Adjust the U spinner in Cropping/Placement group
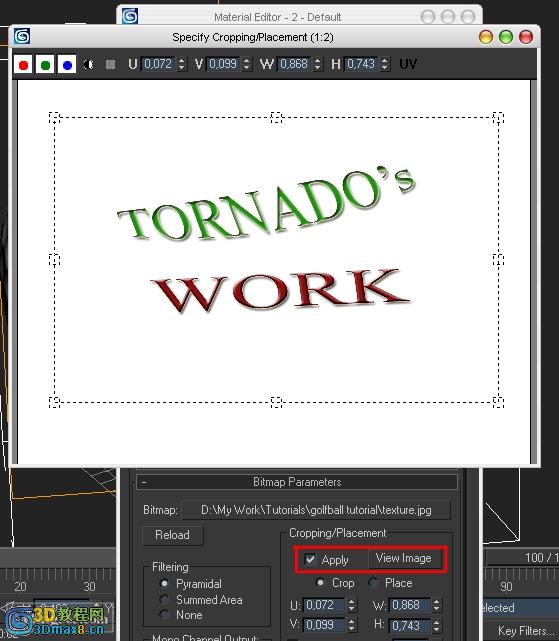559x641 pixels. tap(352, 605)
